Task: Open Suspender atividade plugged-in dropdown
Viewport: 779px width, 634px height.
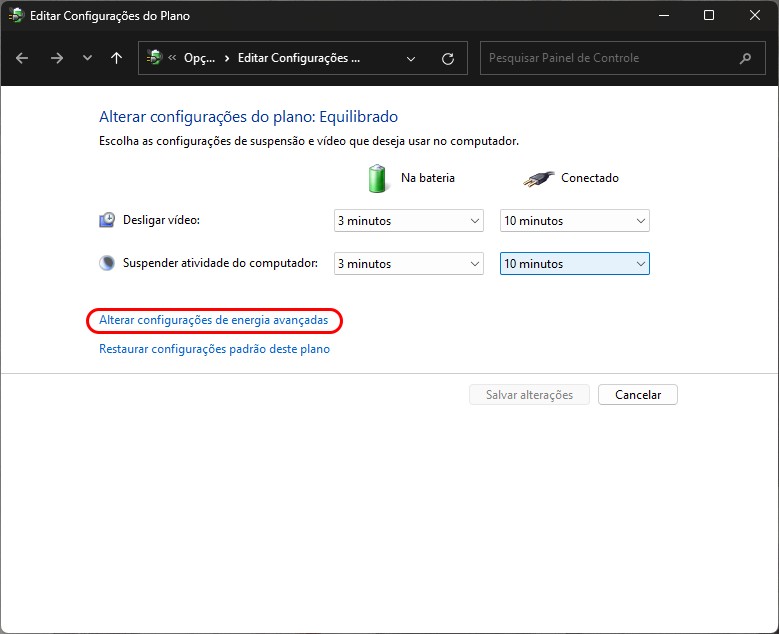Action: click(574, 264)
